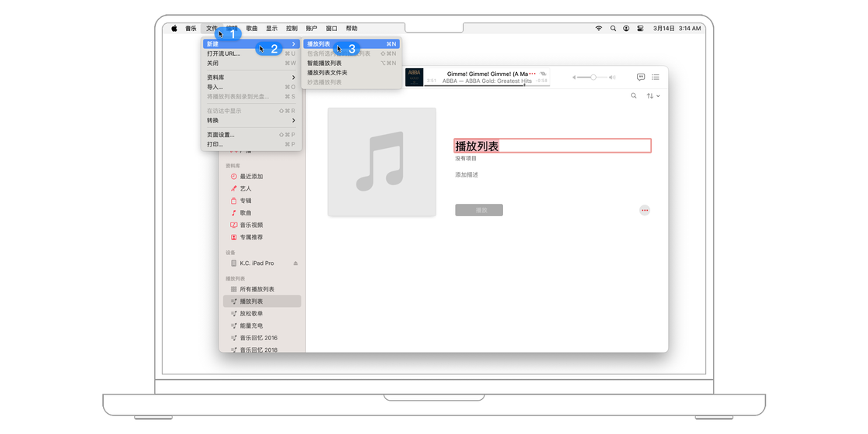Open the Apple logo menu
Viewport: 868px width, 434px height.
point(174,28)
